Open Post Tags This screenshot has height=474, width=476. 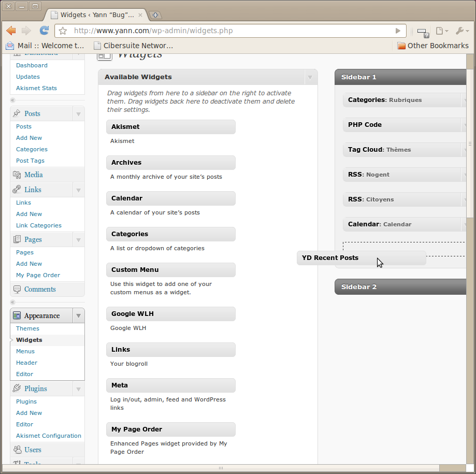click(x=30, y=161)
